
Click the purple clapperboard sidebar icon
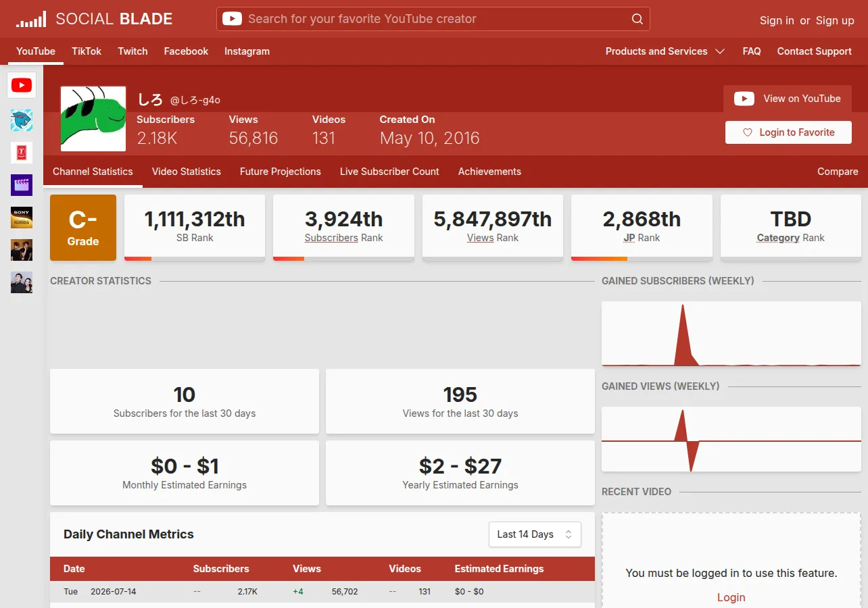(x=22, y=185)
